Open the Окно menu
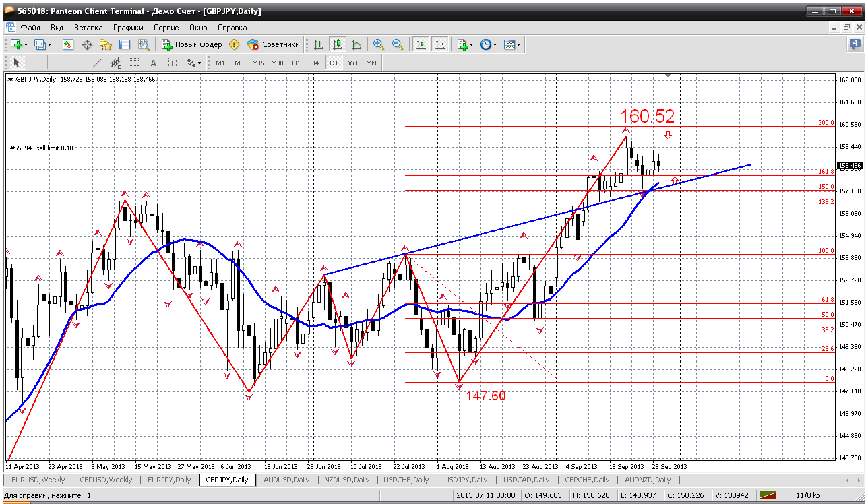 coord(198,28)
